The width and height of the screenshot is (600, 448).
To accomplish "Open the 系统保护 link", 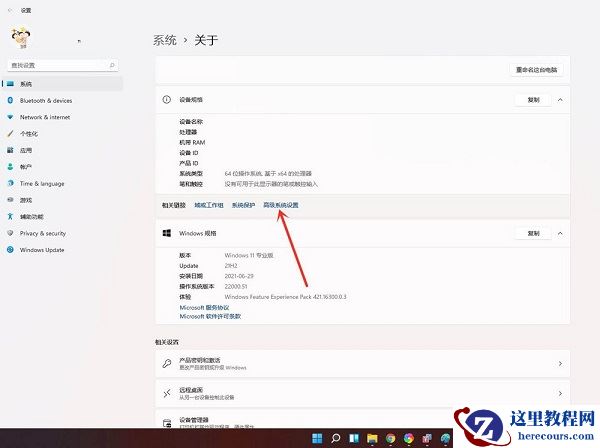I will (243, 205).
